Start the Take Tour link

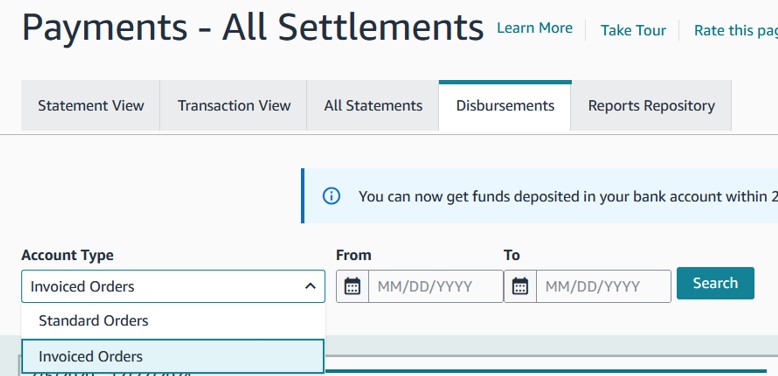coord(633,30)
